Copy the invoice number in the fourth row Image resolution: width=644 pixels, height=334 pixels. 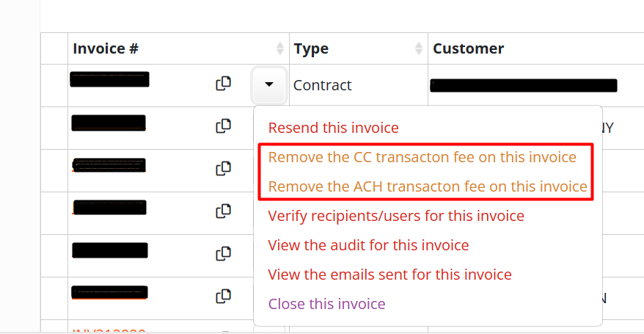(x=224, y=211)
